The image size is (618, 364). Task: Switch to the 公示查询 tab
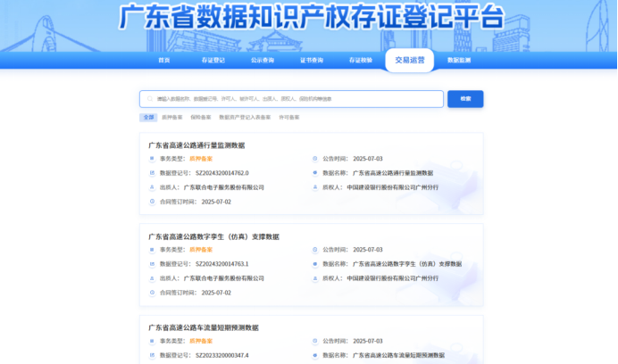(262, 61)
